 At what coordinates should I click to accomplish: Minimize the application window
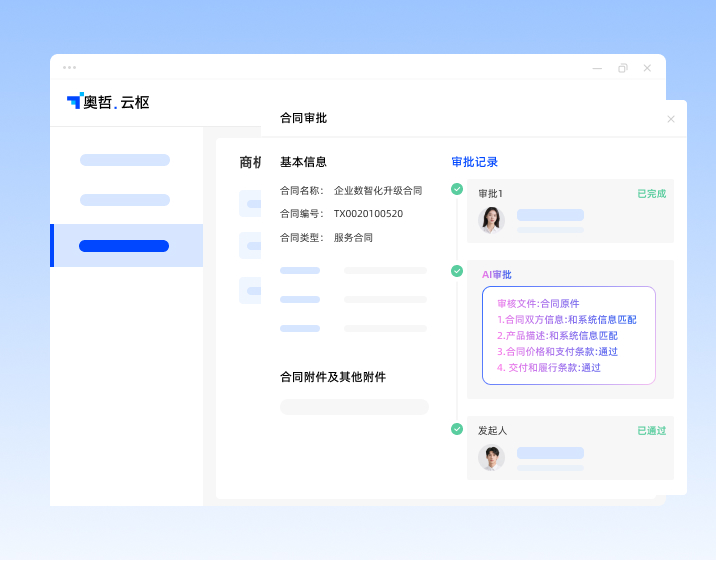[597, 68]
